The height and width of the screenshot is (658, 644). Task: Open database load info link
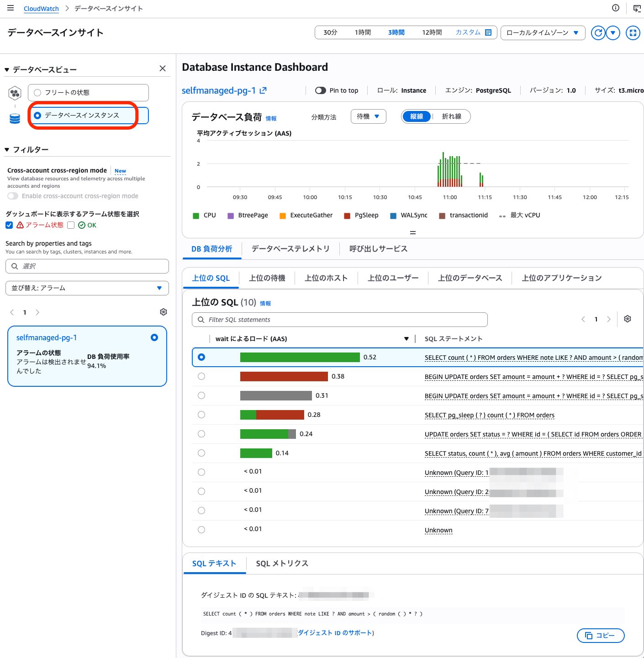(x=271, y=119)
